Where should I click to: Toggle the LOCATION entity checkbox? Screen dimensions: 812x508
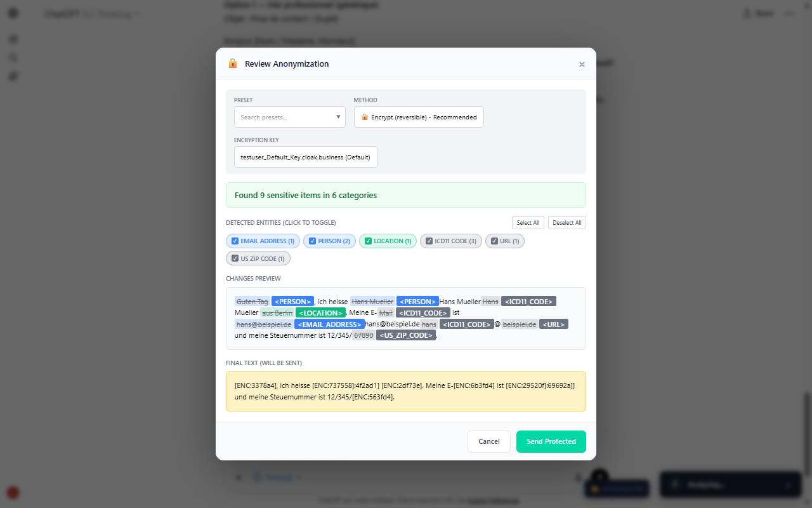click(x=369, y=241)
